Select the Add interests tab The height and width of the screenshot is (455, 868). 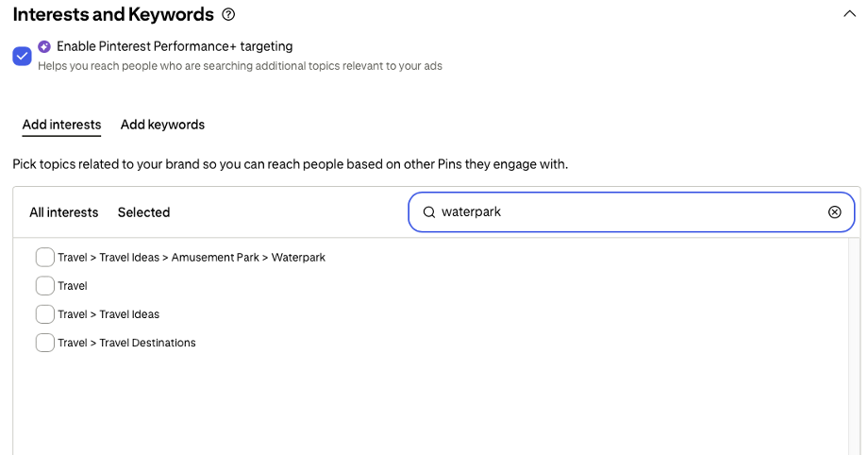click(61, 125)
